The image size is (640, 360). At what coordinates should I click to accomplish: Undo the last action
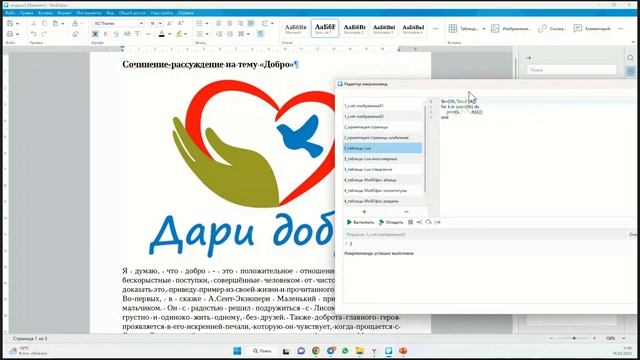click(34, 34)
